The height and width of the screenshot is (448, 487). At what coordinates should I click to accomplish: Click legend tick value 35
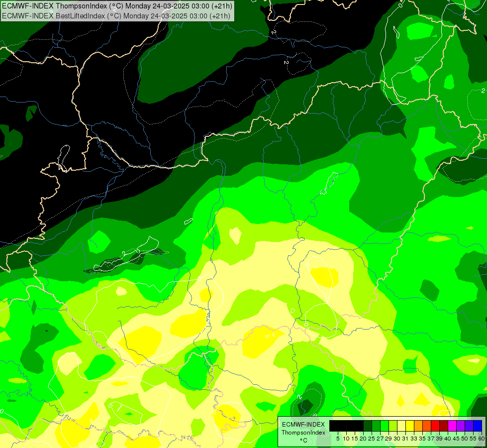(422, 439)
